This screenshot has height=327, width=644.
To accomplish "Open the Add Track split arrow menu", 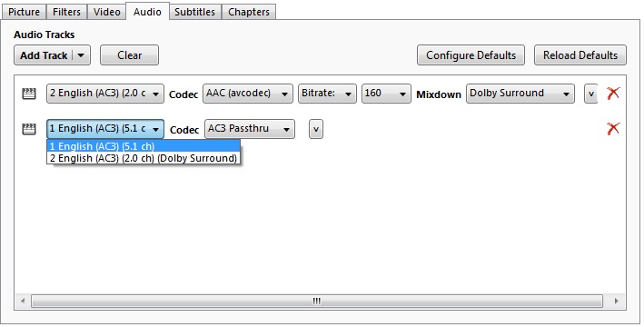I will click(81, 55).
